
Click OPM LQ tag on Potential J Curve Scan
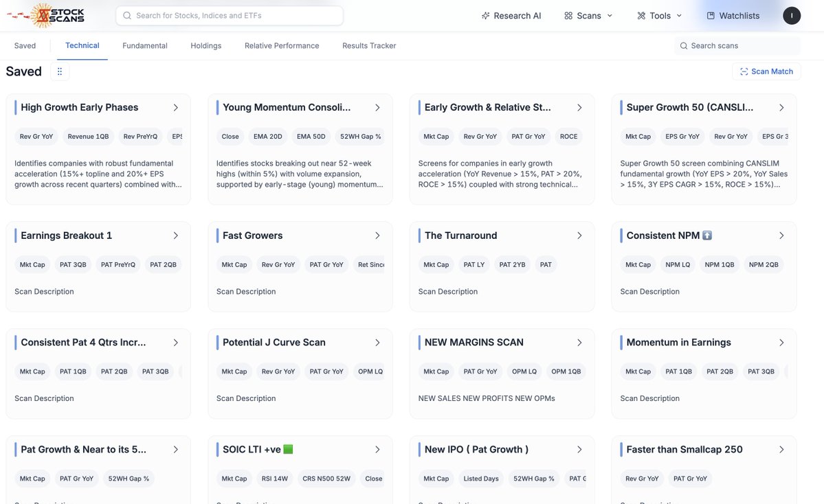point(370,371)
